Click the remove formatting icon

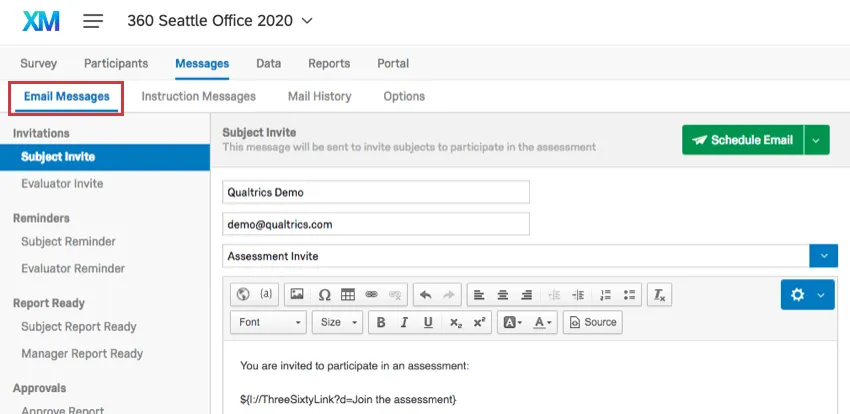click(x=659, y=295)
